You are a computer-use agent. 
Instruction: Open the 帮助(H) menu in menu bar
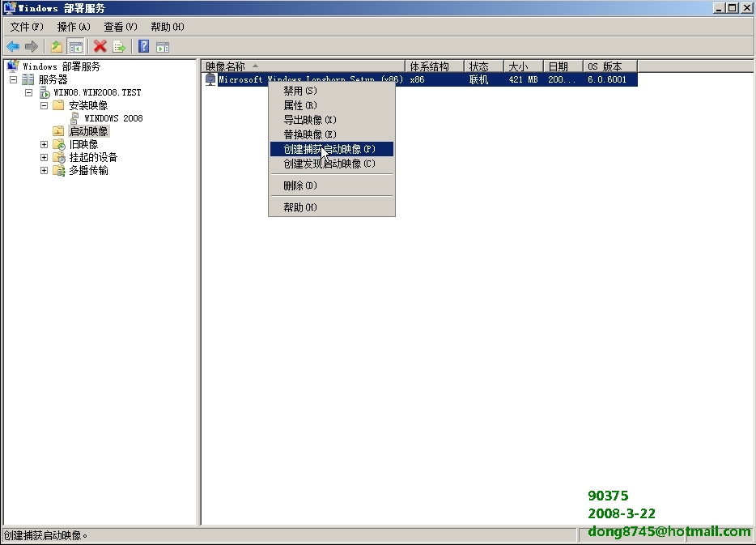point(168,27)
